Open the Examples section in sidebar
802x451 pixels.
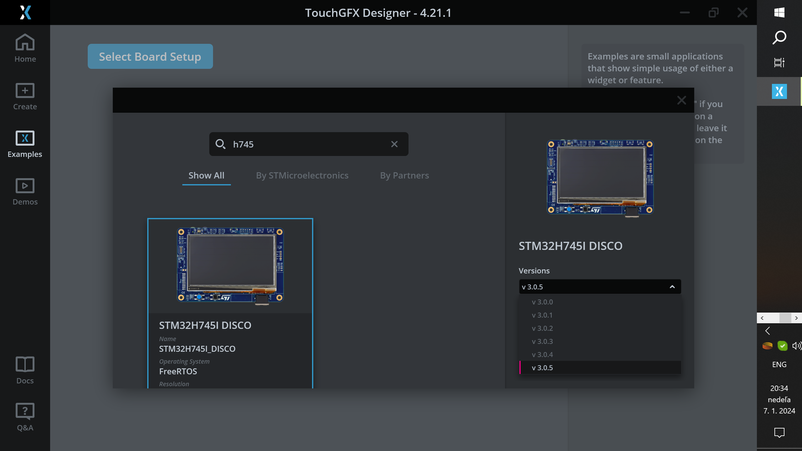click(25, 144)
